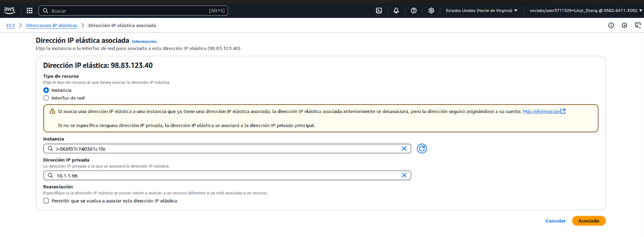The width and height of the screenshot is (644, 237).
Task: Click the orange Asociado button
Action: point(588,221)
